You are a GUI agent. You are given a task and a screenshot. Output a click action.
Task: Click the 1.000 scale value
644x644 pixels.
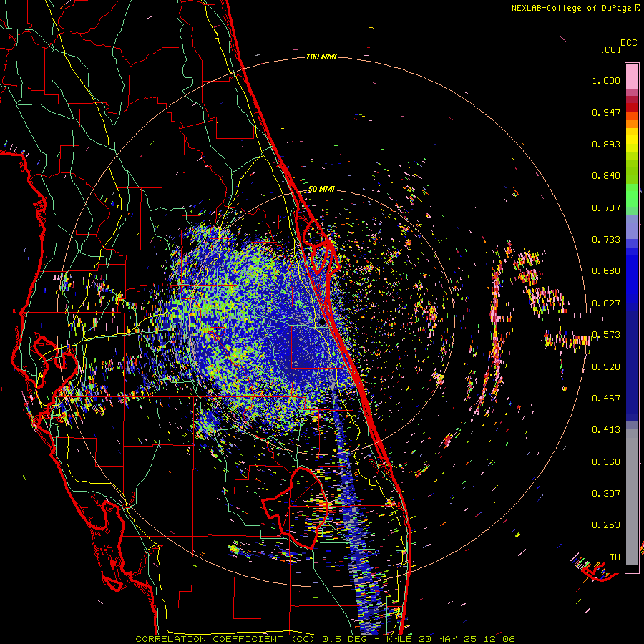(606, 80)
